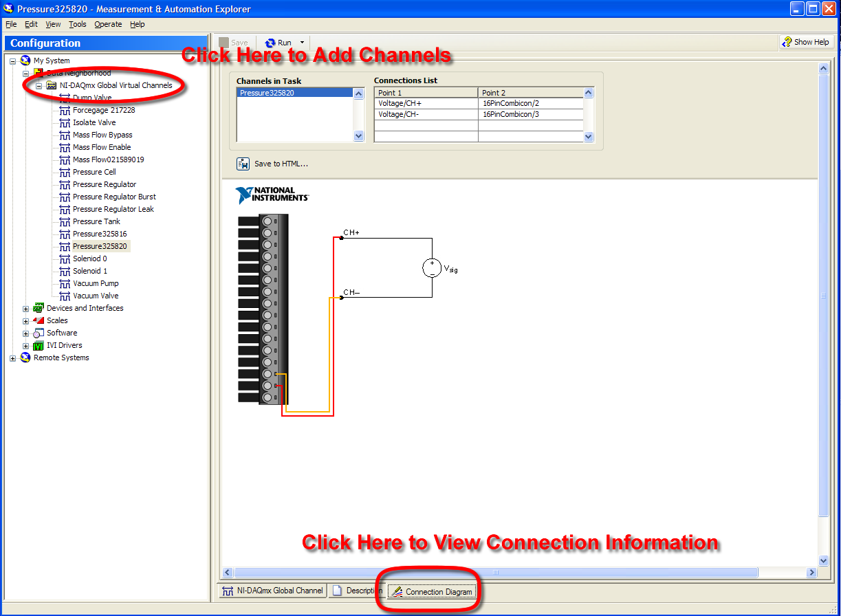Click the main panel horizontal scrollbar left arrow
The width and height of the screenshot is (841, 616).
coord(227,573)
